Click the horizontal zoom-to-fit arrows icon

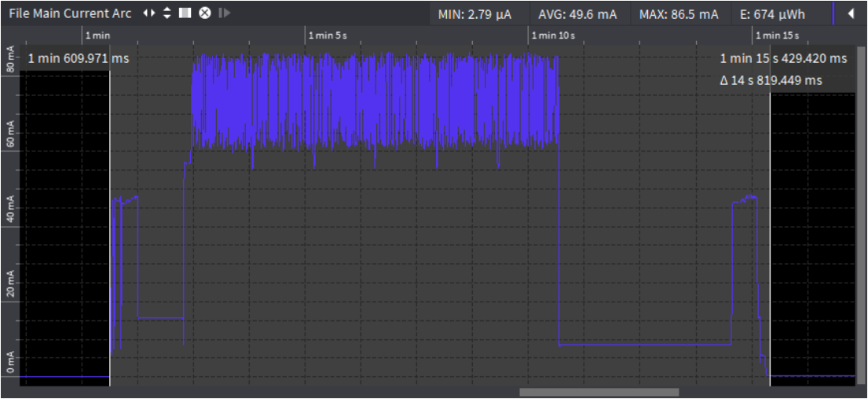(148, 13)
